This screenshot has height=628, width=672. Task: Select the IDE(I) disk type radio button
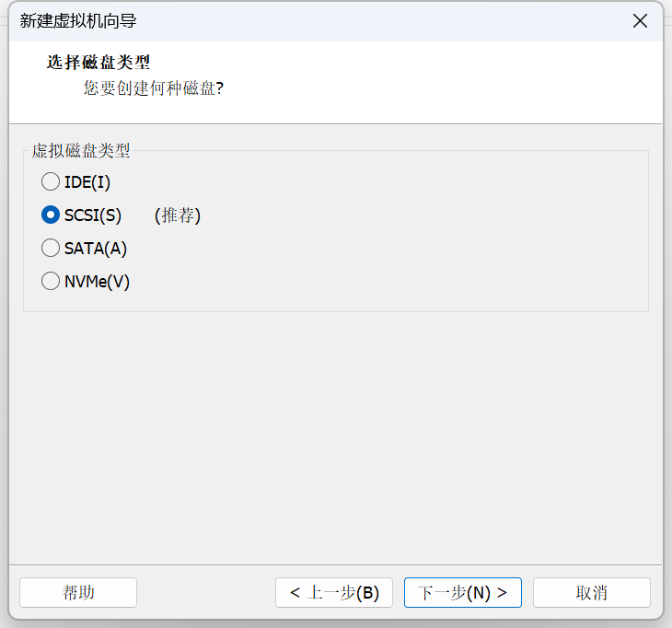coord(51,181)
